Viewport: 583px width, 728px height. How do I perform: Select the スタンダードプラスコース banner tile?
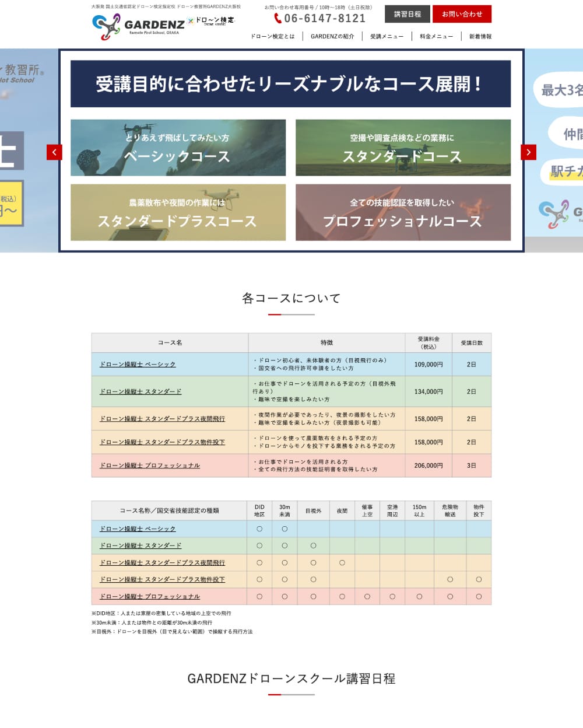click(x=178, y=212)
